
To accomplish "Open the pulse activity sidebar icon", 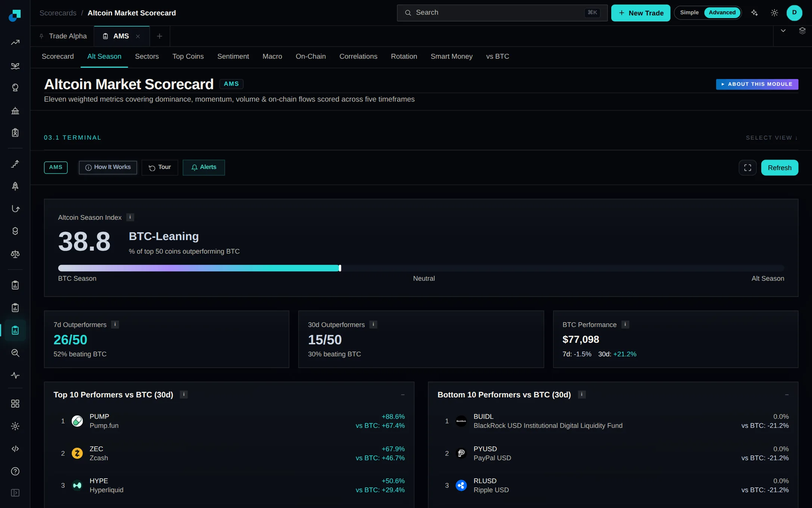I will [15, 376].
